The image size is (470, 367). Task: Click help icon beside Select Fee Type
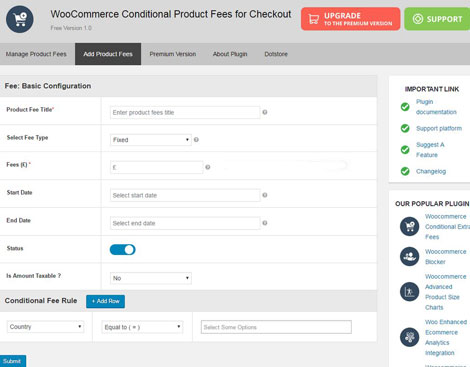tap(196, 140)
